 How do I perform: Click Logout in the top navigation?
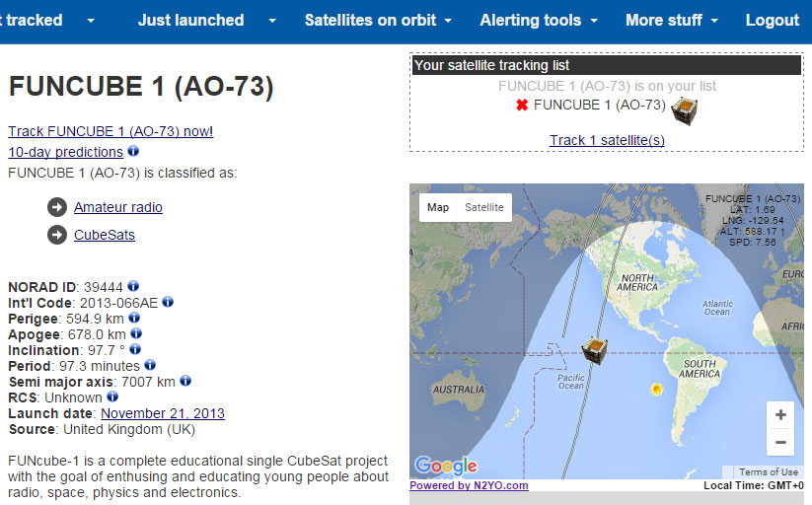pyautogui.click(x=773, y=20)
